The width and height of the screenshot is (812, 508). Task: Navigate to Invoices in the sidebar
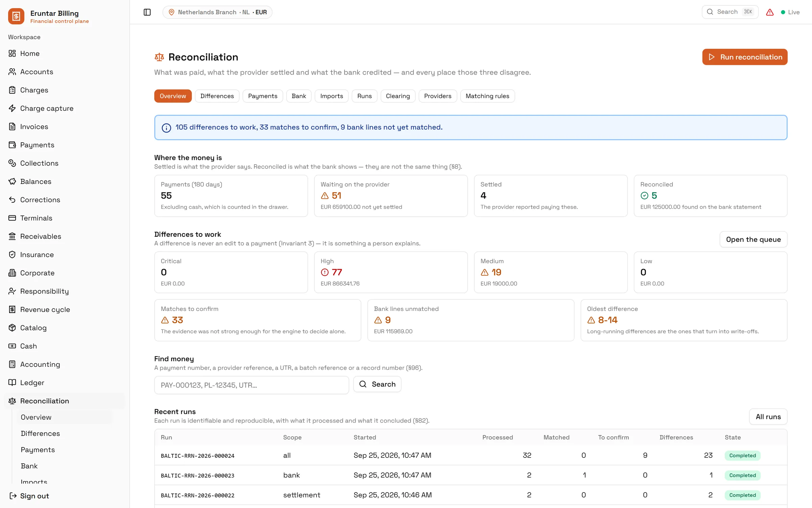[x=64, y=127]
